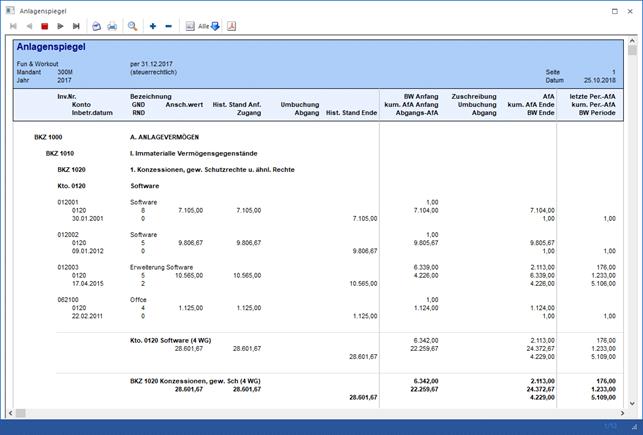Export the report as PDF
Viewport: 643px width, 435px height.
232,26
